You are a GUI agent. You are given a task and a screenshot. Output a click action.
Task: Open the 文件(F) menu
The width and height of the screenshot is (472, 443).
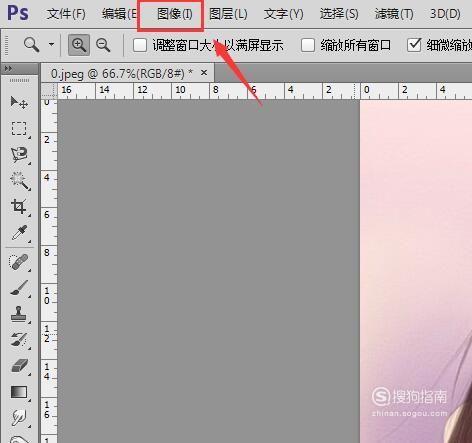[x=66, y=14]
